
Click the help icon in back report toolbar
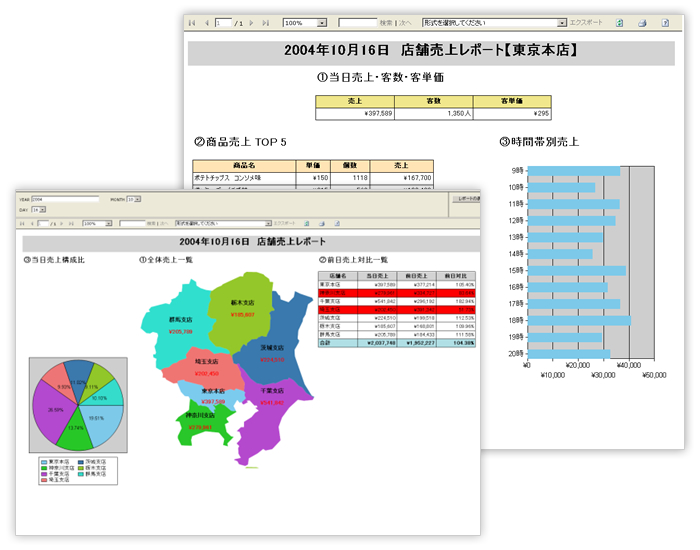665,22
